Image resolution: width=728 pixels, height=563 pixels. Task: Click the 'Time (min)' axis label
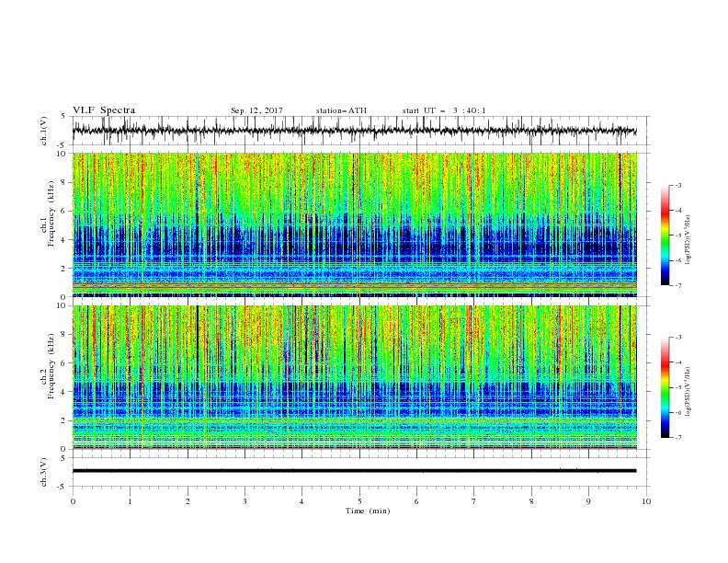point(368,511)
